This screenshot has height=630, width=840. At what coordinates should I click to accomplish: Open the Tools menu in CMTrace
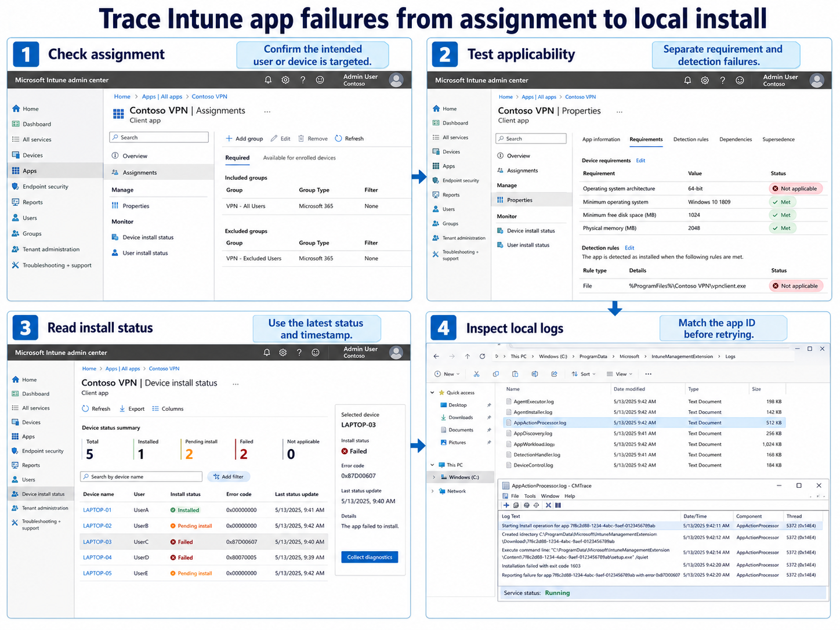[530, 496]
